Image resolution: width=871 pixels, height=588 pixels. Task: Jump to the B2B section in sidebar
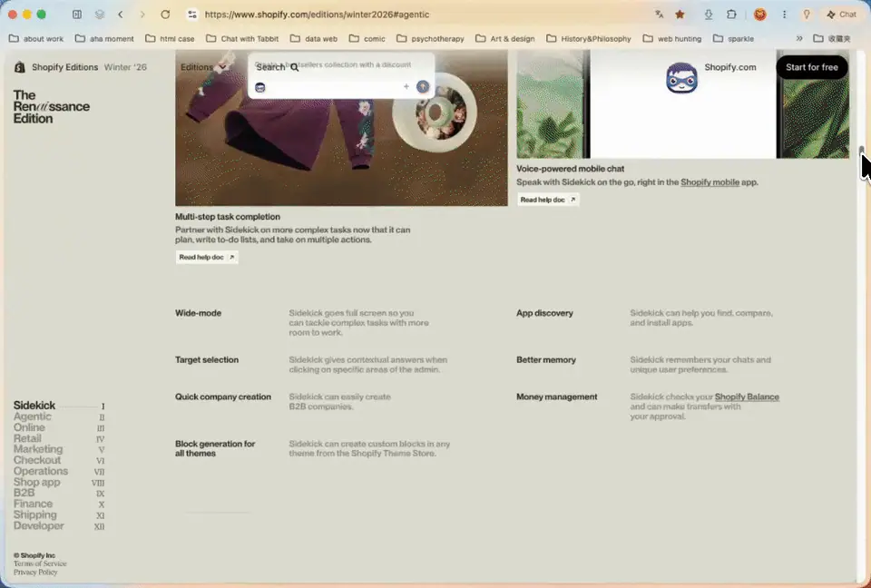[x=24, y=493]
